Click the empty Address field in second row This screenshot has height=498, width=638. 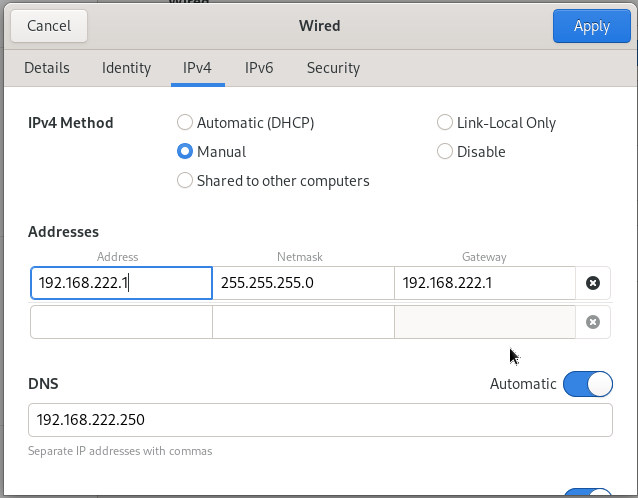tap(121, 322)
